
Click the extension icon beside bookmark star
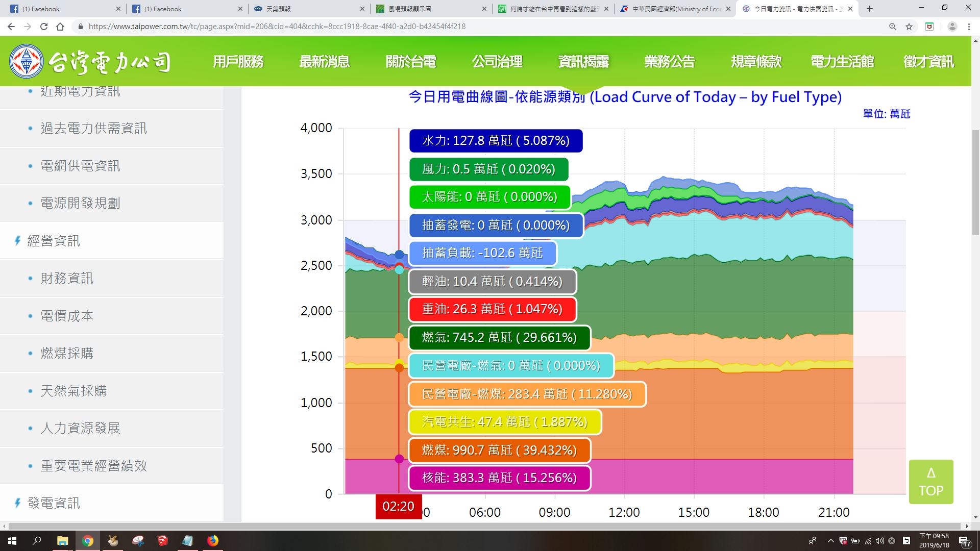coord(929,27)
